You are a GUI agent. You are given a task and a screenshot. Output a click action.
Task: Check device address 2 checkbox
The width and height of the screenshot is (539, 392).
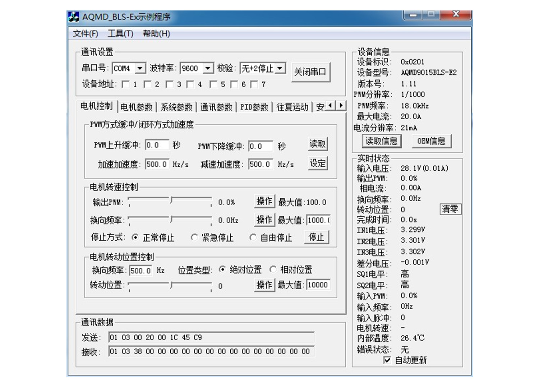coord(147,84)
